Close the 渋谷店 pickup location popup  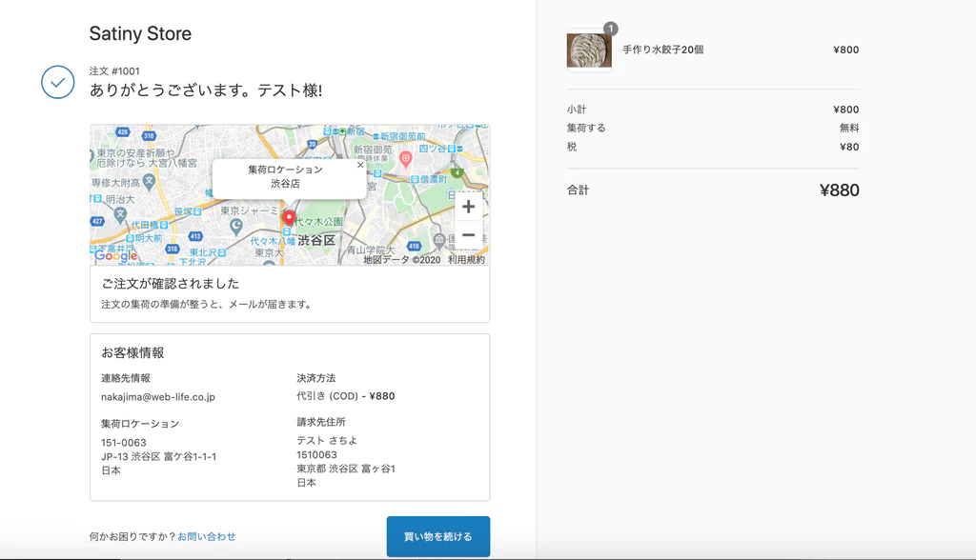click(360, 165)
